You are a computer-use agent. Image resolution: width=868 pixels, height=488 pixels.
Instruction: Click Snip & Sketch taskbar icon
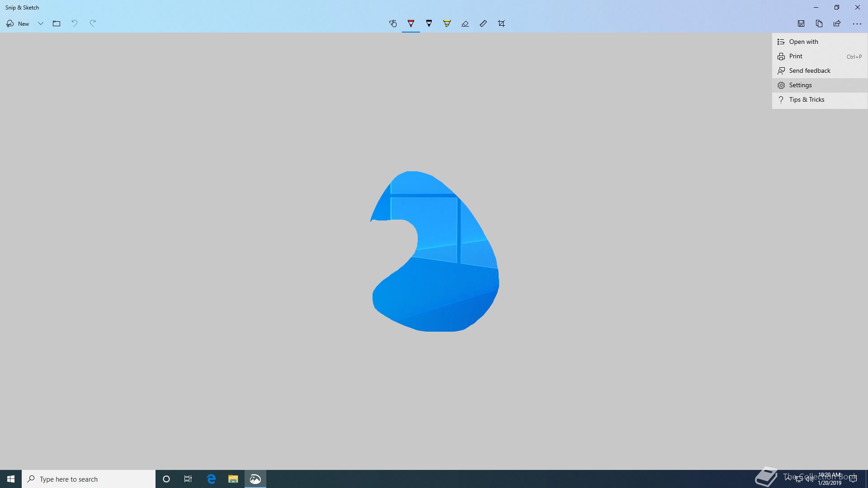click(255, 479)
